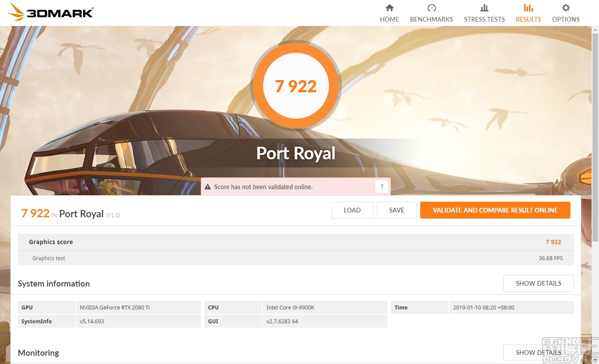
Task: Save the result with the SAVE button
Action: [x=396, y=210]
